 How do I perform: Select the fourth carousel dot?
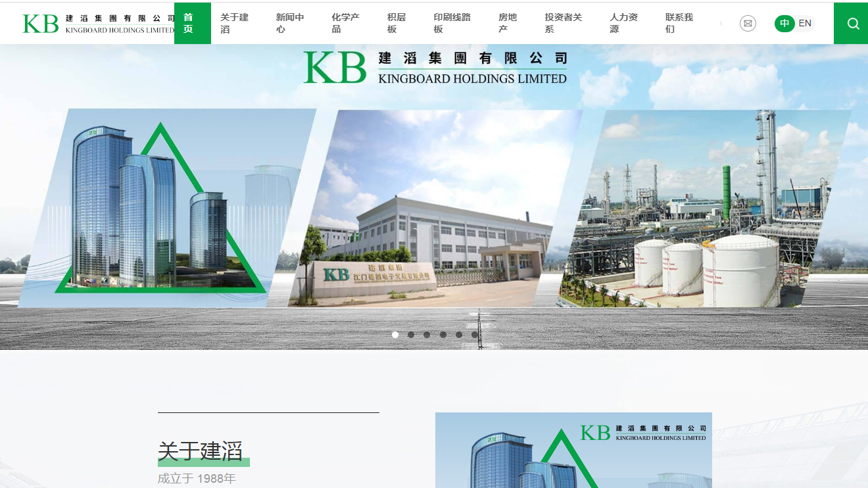pyautogui.click(x=443, y=335)
